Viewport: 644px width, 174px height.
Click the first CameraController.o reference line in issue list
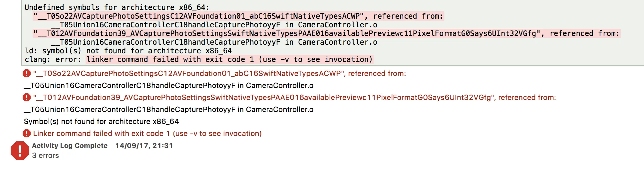(168, 85)
